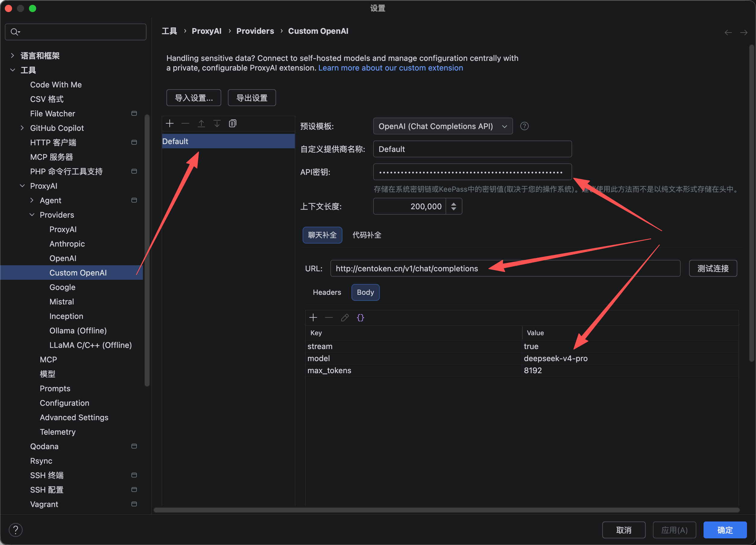Click the Qodana project-level icon
Viewport: 756px width, 545px height.
[134, 446]
